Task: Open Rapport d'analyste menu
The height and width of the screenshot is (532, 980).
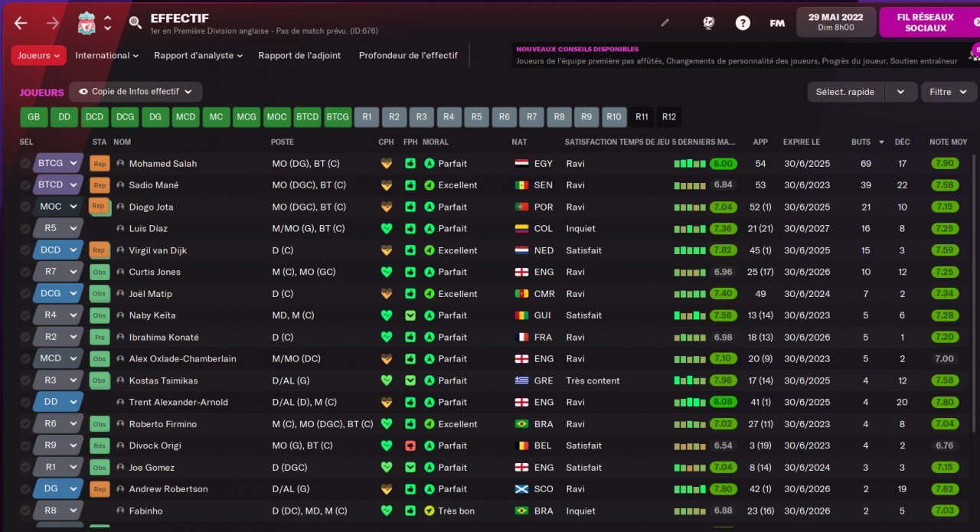Action: coord(198,55)
